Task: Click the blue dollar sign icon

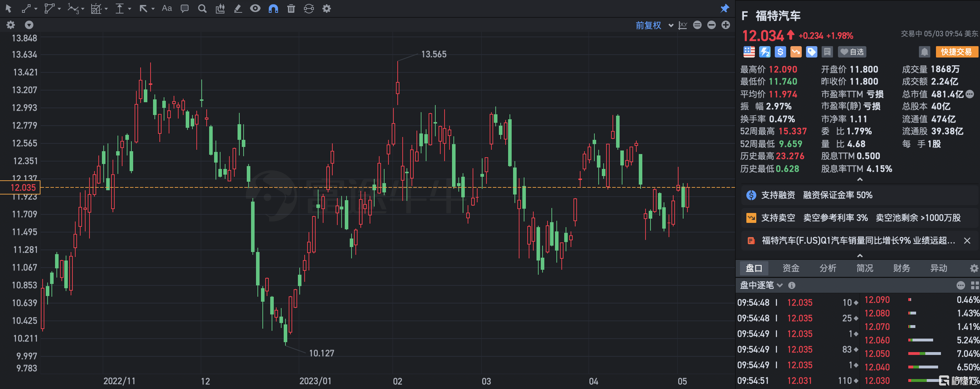Action: point(780,52)
